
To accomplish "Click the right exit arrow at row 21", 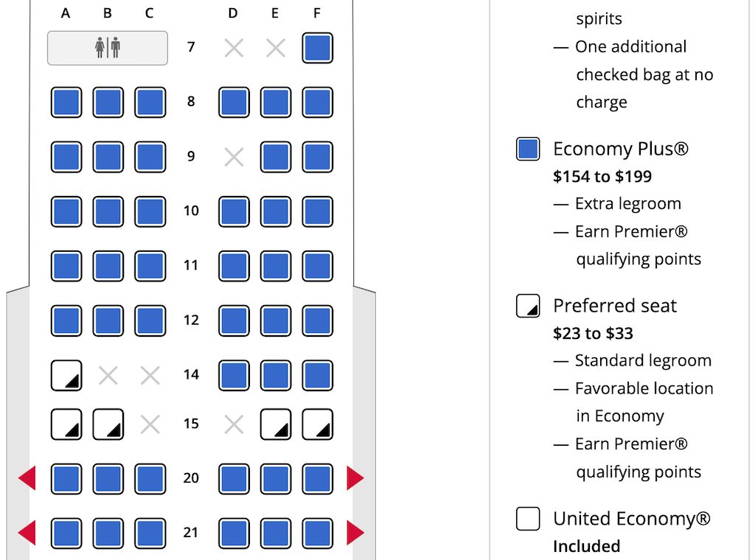I will pos(355,533).
